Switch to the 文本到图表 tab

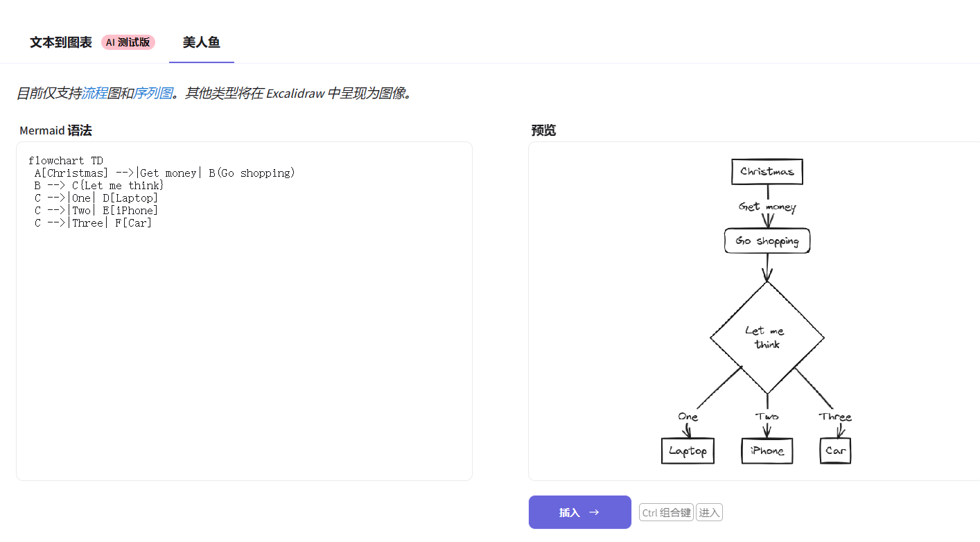tap(61, 42)
